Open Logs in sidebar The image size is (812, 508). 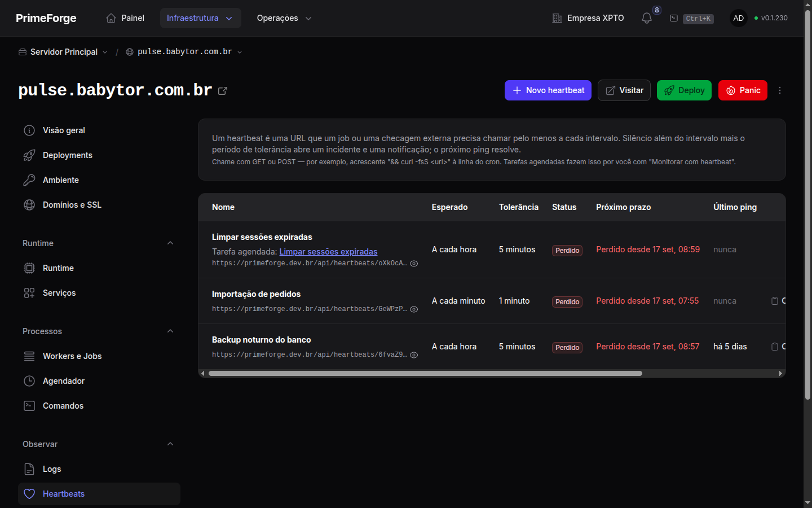click(x=99, y=469)
